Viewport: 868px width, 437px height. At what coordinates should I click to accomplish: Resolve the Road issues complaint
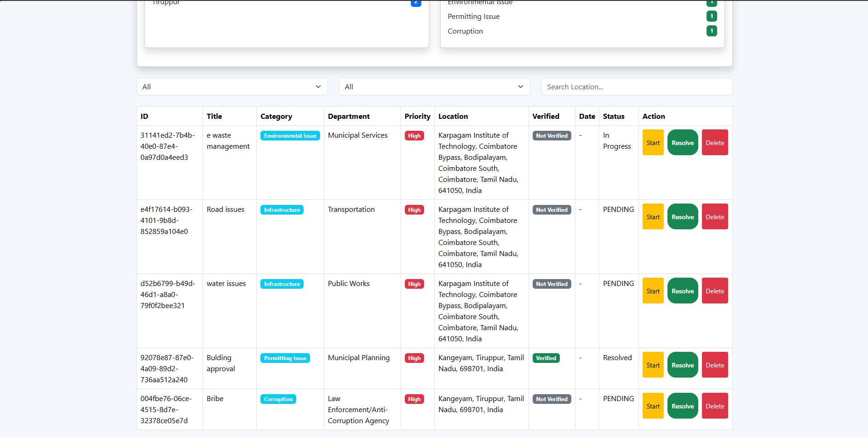click(683, 216)
